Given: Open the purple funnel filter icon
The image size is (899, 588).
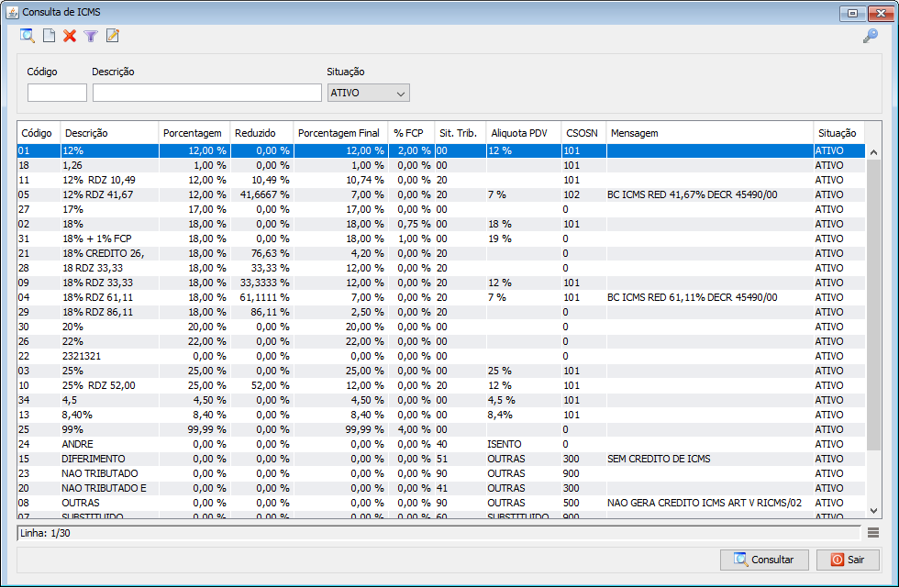Looking at the screenshot, I should tap(91, 36).
